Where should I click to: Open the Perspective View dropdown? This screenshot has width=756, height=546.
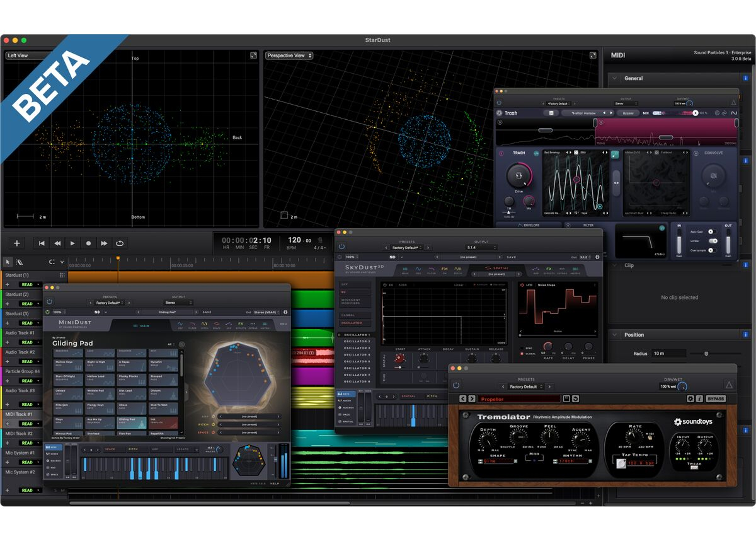tap(289, 55)
